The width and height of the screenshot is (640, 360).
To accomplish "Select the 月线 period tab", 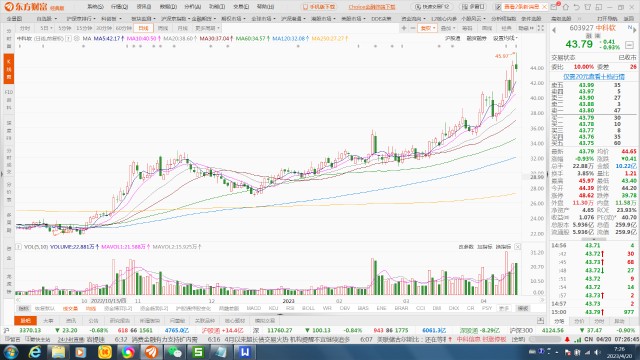I will coord(182,28).
